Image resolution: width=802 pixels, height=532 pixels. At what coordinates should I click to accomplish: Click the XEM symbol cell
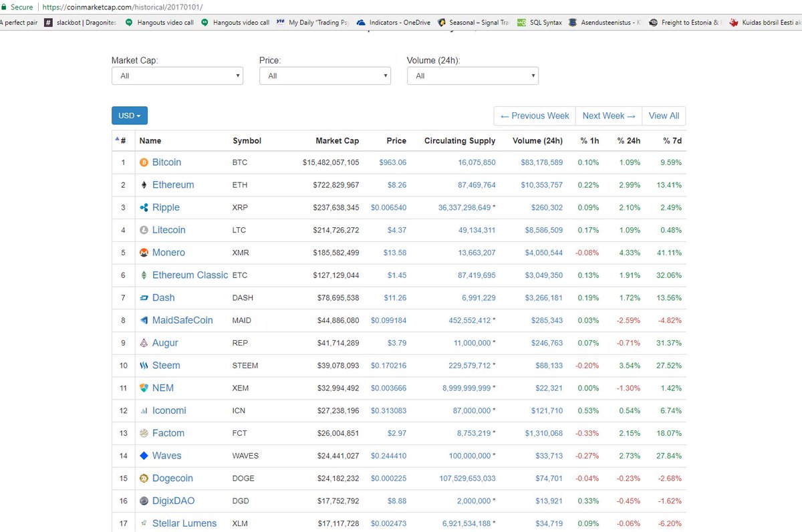click(x=241, y=388)
